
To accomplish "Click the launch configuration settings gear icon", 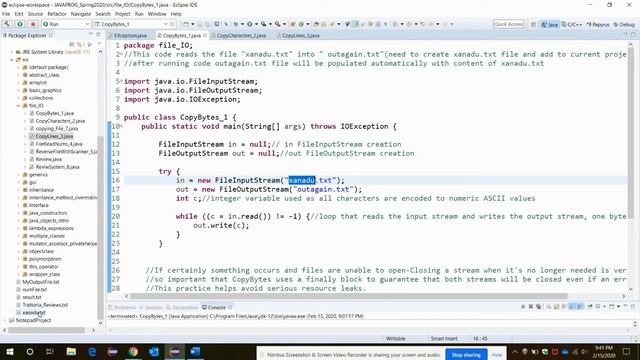I will (x=172, y=24).
